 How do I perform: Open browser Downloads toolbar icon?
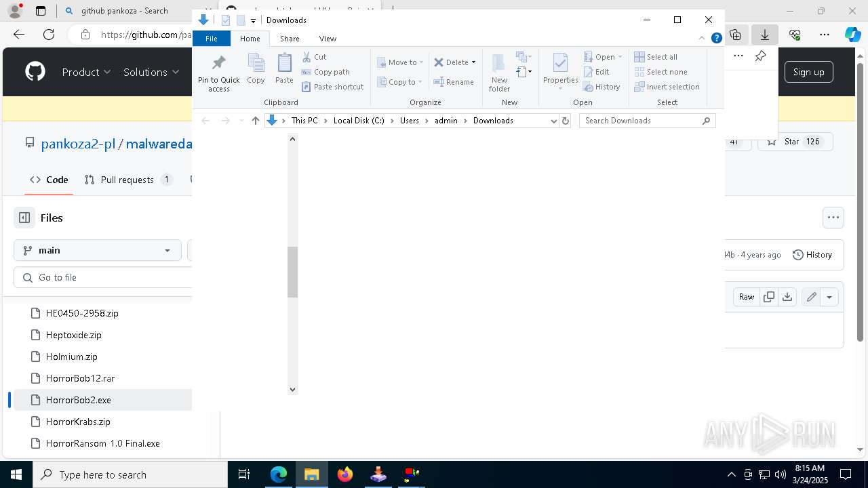[x=765, y=35]
